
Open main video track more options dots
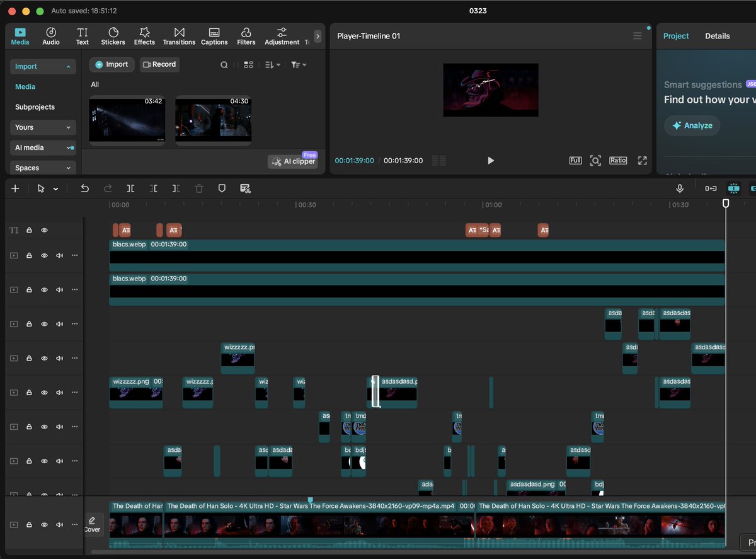[x=74, y=524]
